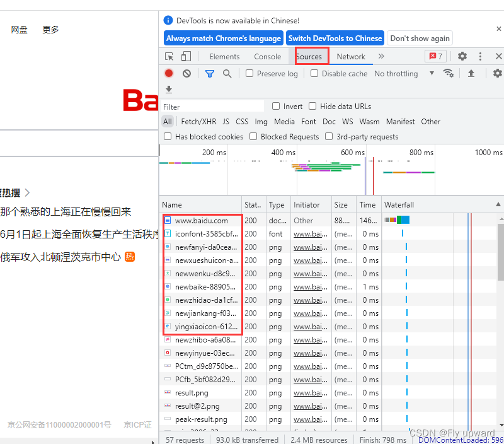Sort by Waterfall column arrow
The height and width of the screenshot is (444, 504).
click(x=498, y=204)
